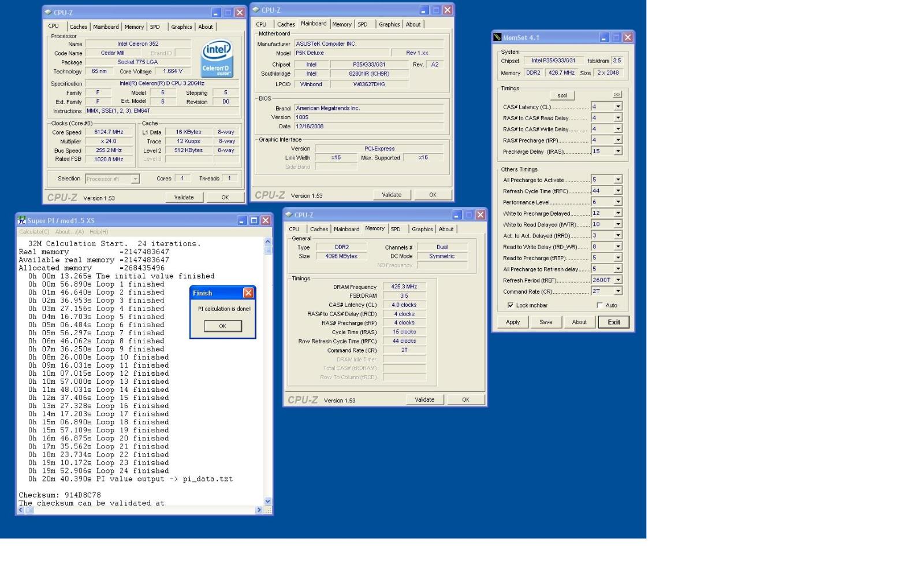Click Validate in CPU-Z Mainboard window
Viewport: 924px width, 578px height.
coord(392,195)
